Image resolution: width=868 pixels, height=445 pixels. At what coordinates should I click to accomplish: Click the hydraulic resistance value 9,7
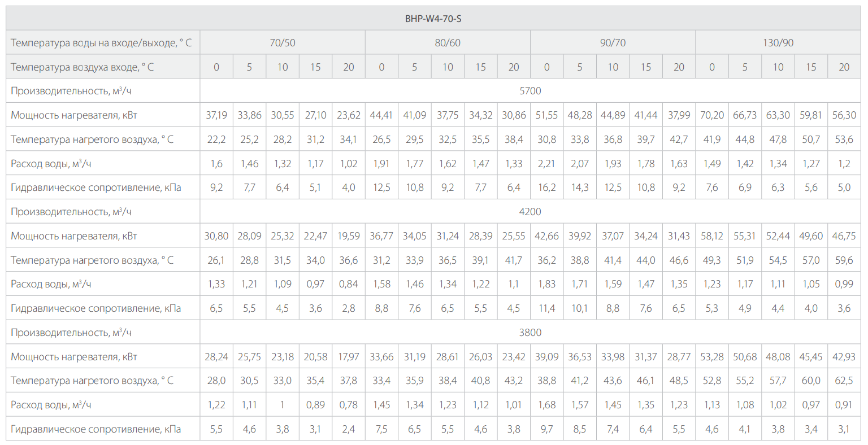tap(546, 429)
